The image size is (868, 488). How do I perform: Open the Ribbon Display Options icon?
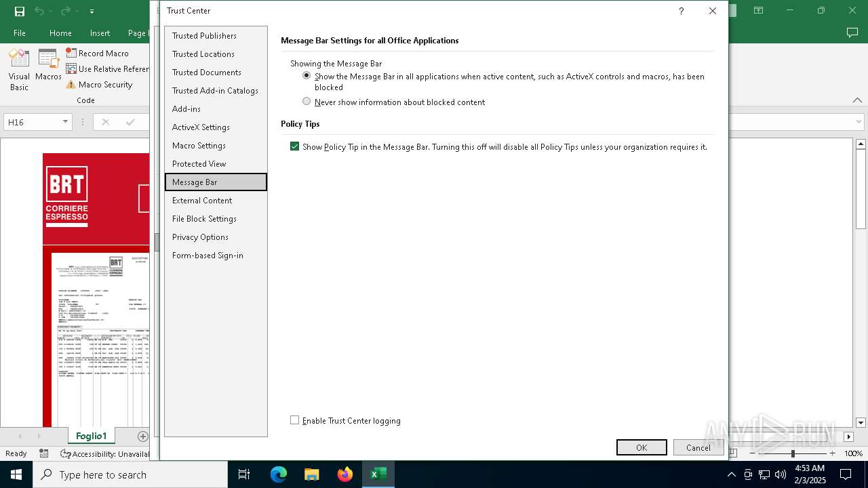[758, 11]
